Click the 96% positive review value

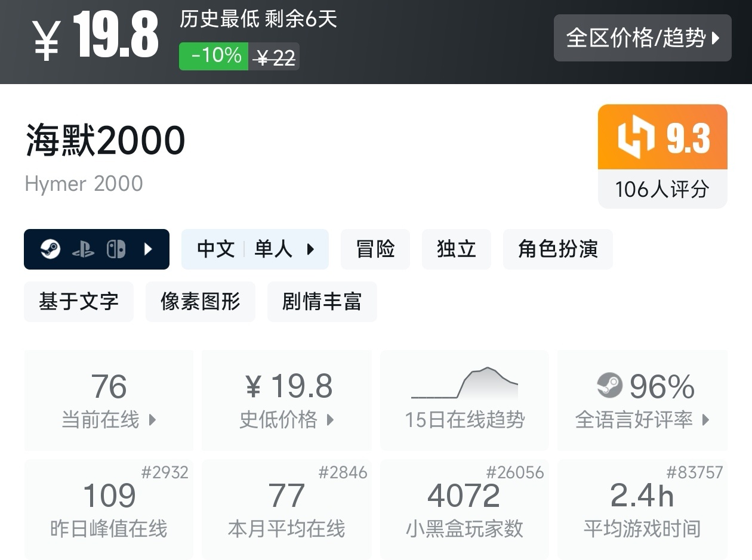pyautogui.click(x=662, y=386)
